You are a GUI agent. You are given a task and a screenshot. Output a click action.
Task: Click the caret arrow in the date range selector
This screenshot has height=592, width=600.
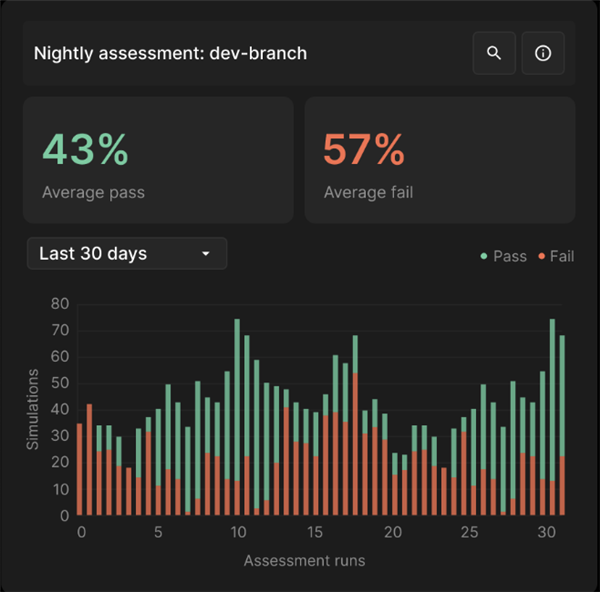point(206,254)
